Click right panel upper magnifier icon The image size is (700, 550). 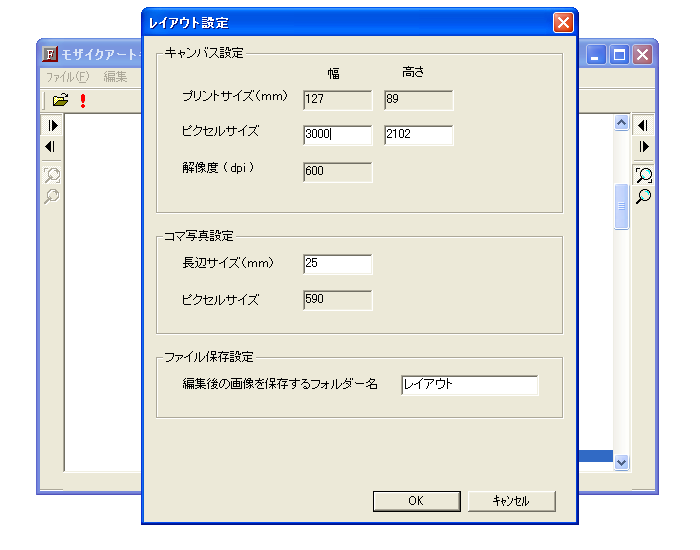pyautogui.click(x=644, y=175)
